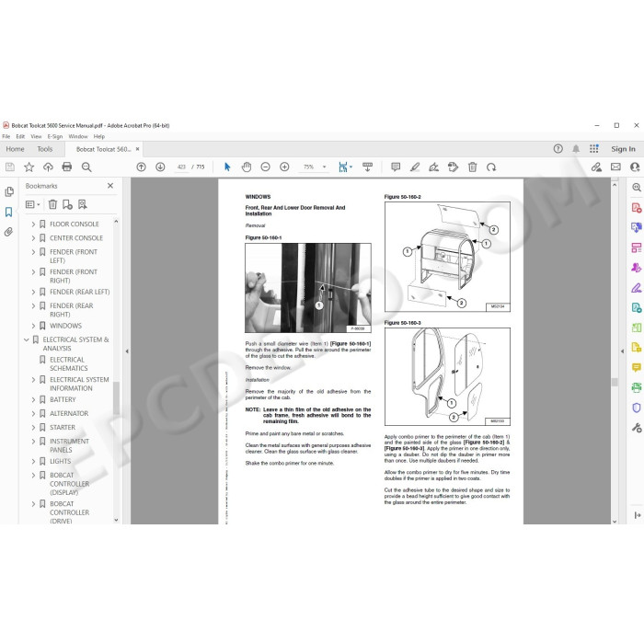Image resolution: width=644 pixels, height=644 pixels.
Task: Go to previous page arrow
Action: click(x=141, y=167)
